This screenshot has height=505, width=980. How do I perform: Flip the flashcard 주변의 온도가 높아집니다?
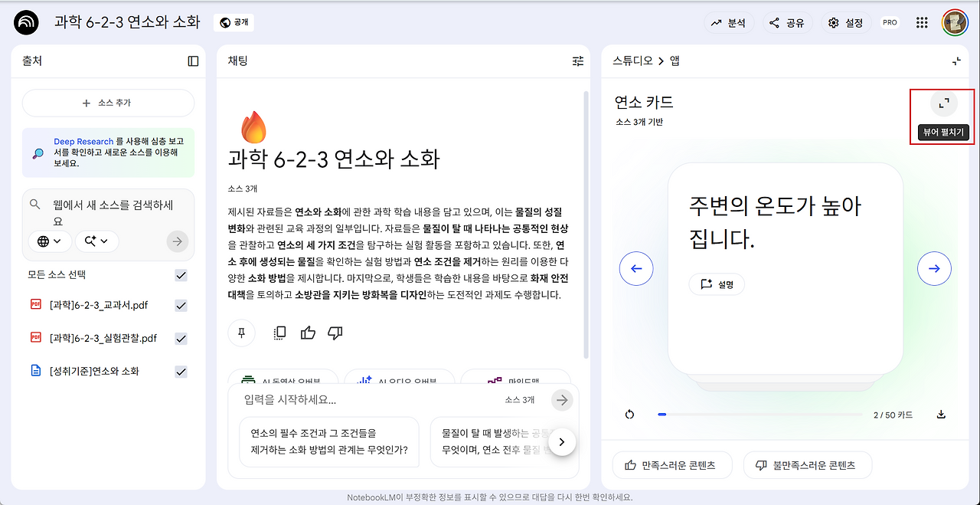pyautogui.click(x=785, y=268)
